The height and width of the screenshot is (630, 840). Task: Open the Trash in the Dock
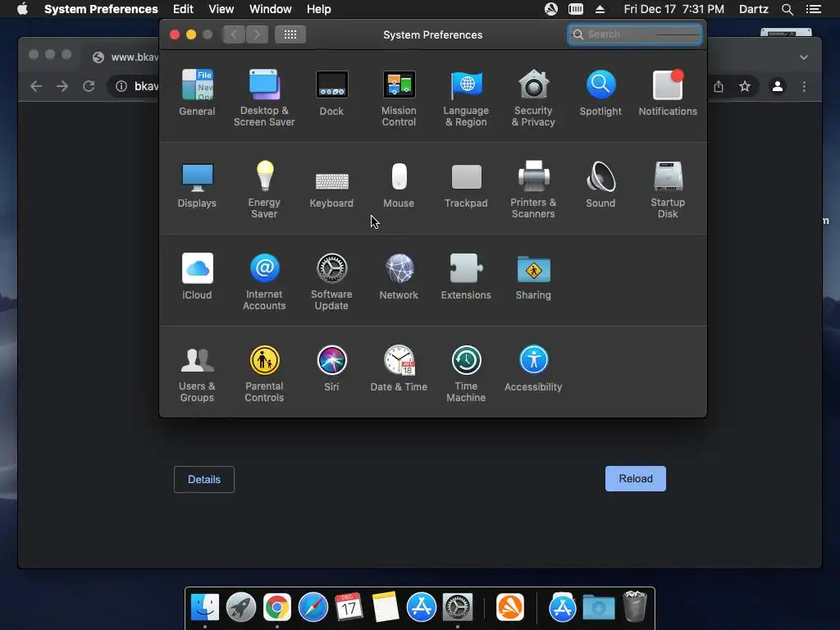click(636, 606)
